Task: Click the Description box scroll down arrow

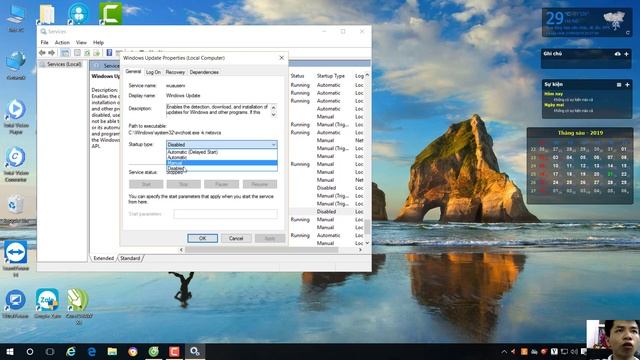Action: pos(273,115)
